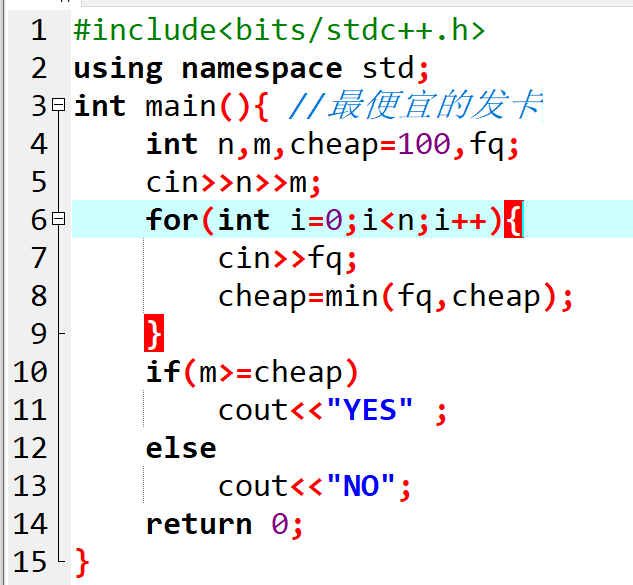Click 'cout' on line 11

pos(253,410)
